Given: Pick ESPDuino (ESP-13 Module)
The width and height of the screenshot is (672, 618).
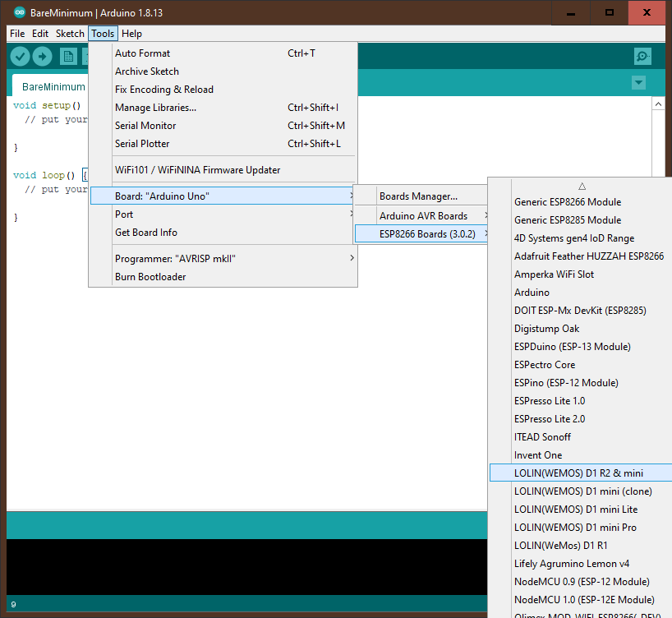Looking at the screenshot, I should (x=581, y=346).
